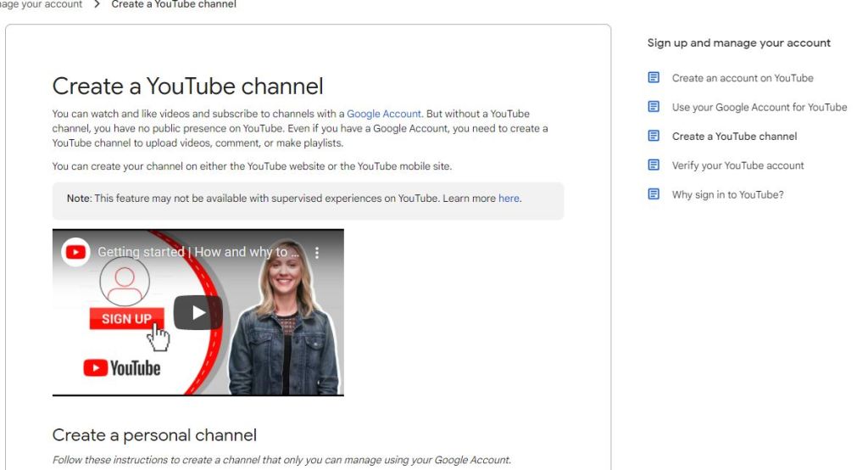
Task: Open 'Create an account on YouTube' article
Action: [743, 78]
